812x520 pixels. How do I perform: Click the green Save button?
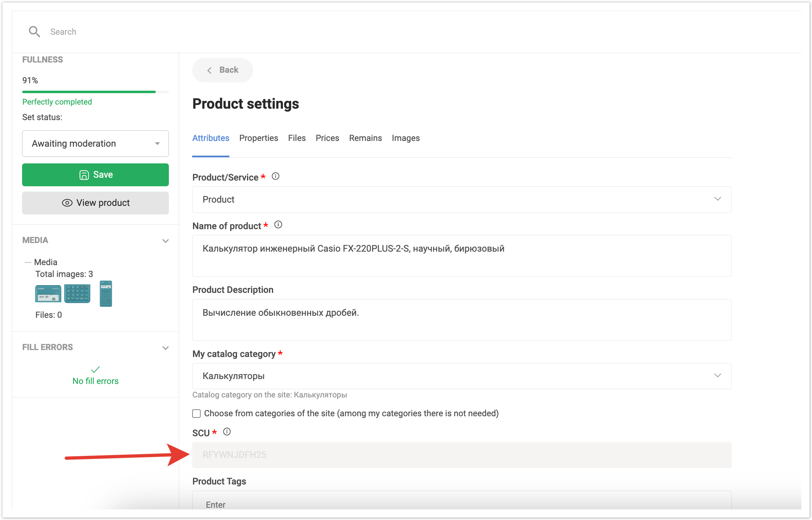[95, 175]
